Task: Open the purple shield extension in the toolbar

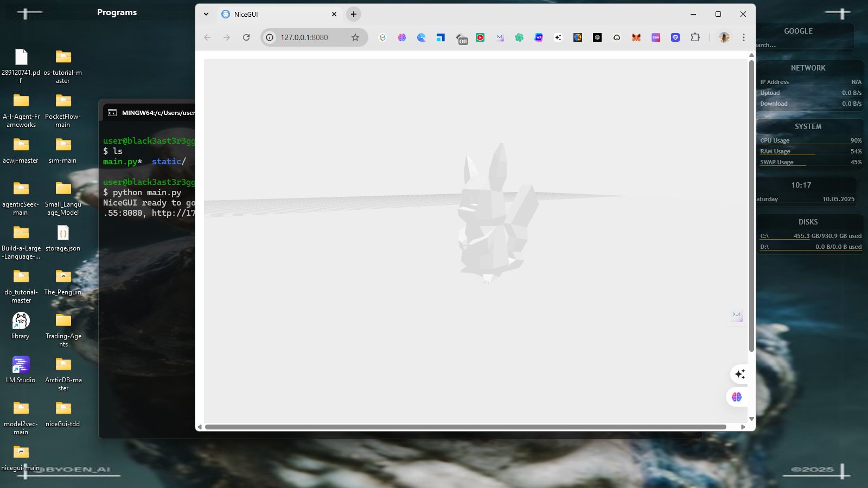Action: coord(675,37)
